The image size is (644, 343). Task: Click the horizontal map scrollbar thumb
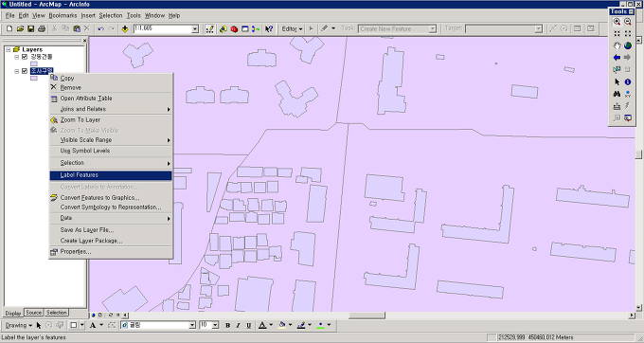pyautogui.click(x=367, y=316)
